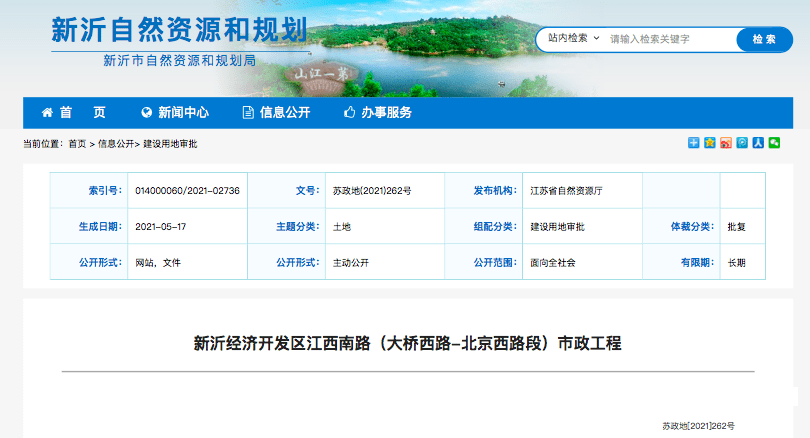
Task: Click the article headline 新沂经济开发区江西南路市政工程
Action: point(407,344)
